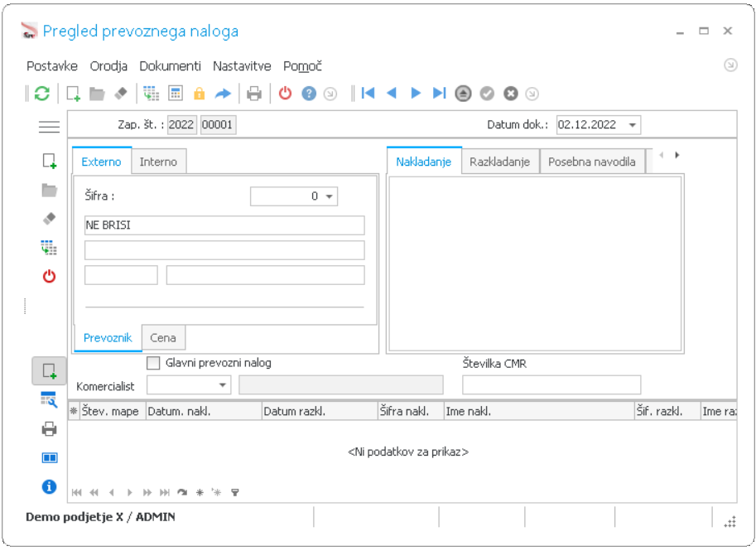
Task: Go to last record arrow
Action: coord(439,93)
